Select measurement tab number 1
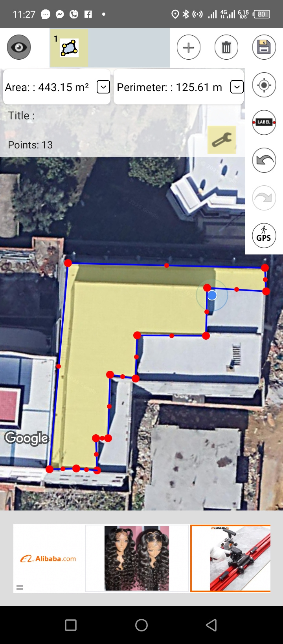 click(69, 48)
